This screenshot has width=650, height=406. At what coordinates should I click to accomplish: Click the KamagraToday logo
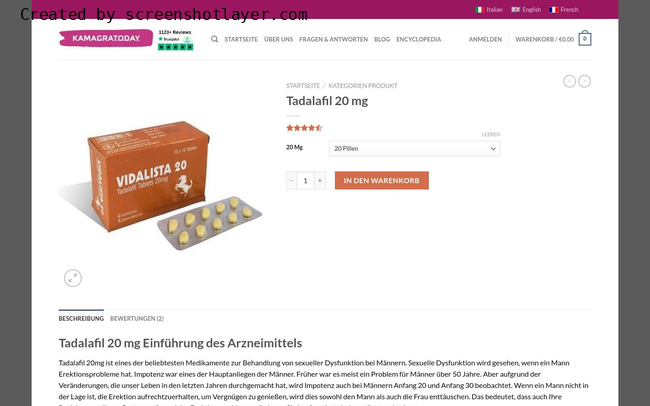pos(106,38)
